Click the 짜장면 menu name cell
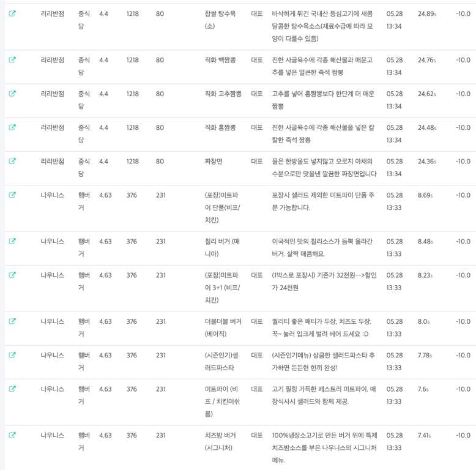The width and height of the screenshot is (476, 470). click(x=214, y=162)
